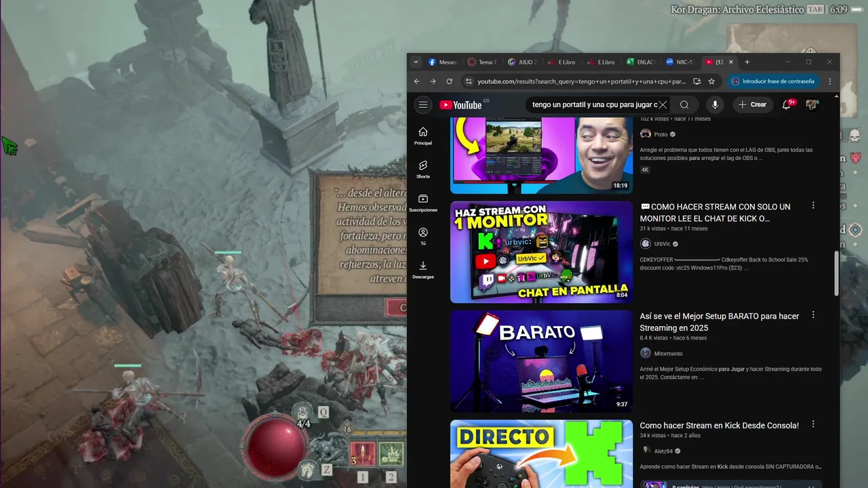Click the browser address bar URL
Screen dimensions: 868x488
coord(582,81)
